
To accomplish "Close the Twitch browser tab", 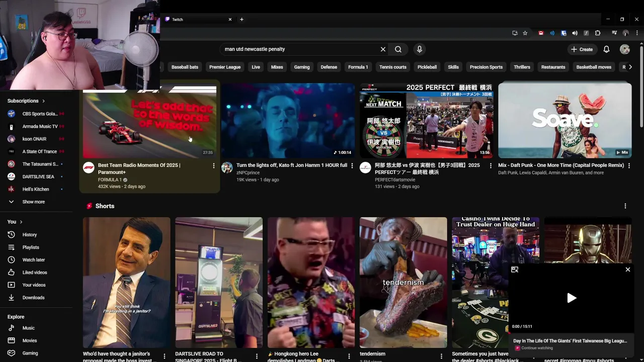I will 230,20.
